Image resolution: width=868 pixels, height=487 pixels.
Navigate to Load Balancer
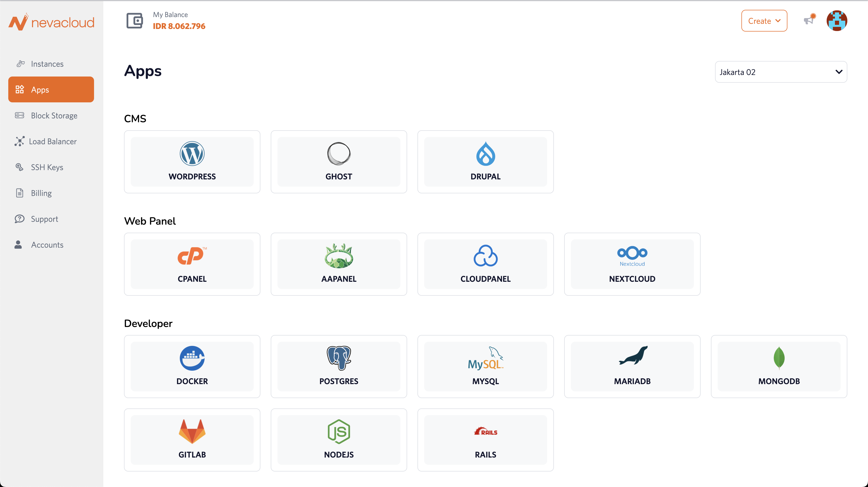coord(51,141)
